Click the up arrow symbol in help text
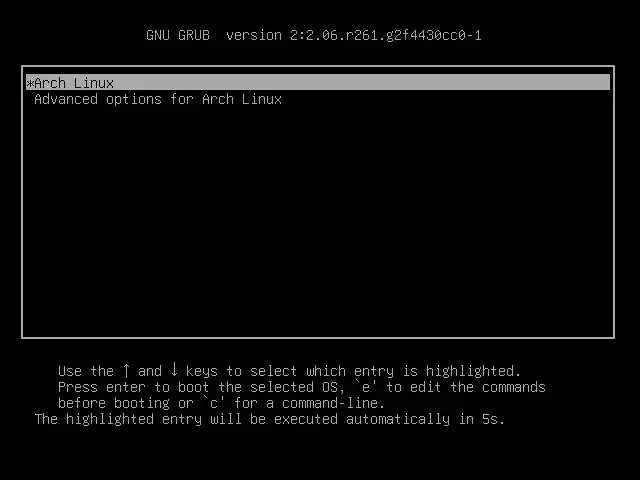The image size is (640, 480). (x=126, y=370)
